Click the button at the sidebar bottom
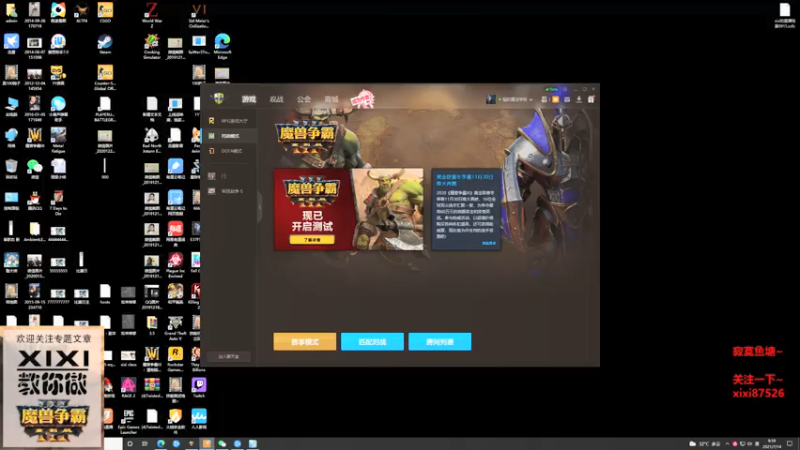 point(229,357)
